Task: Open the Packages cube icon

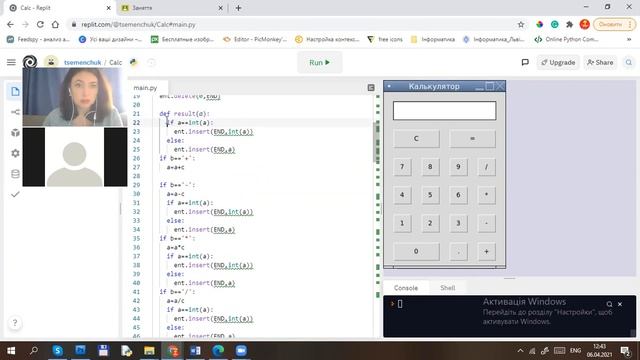Action: 16,133
